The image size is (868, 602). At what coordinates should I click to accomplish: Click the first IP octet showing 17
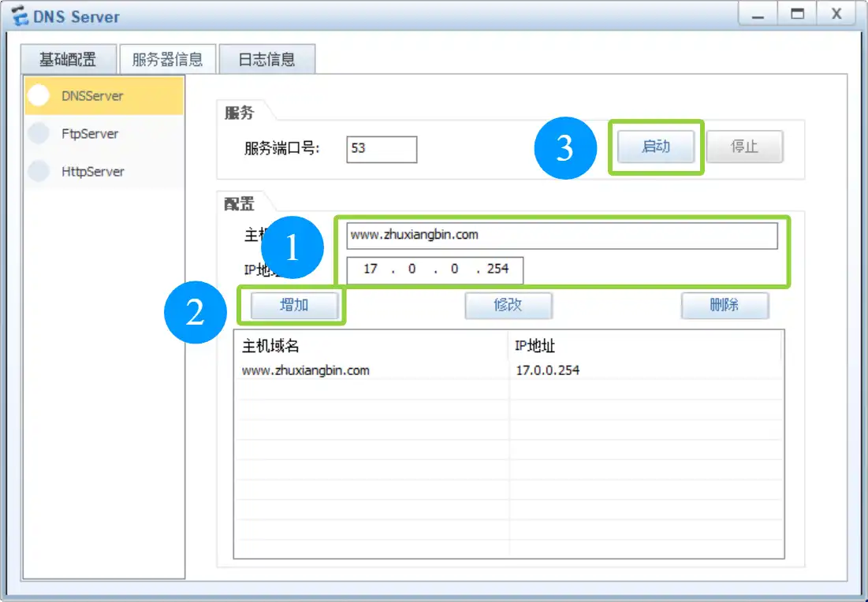coord(371,269)
